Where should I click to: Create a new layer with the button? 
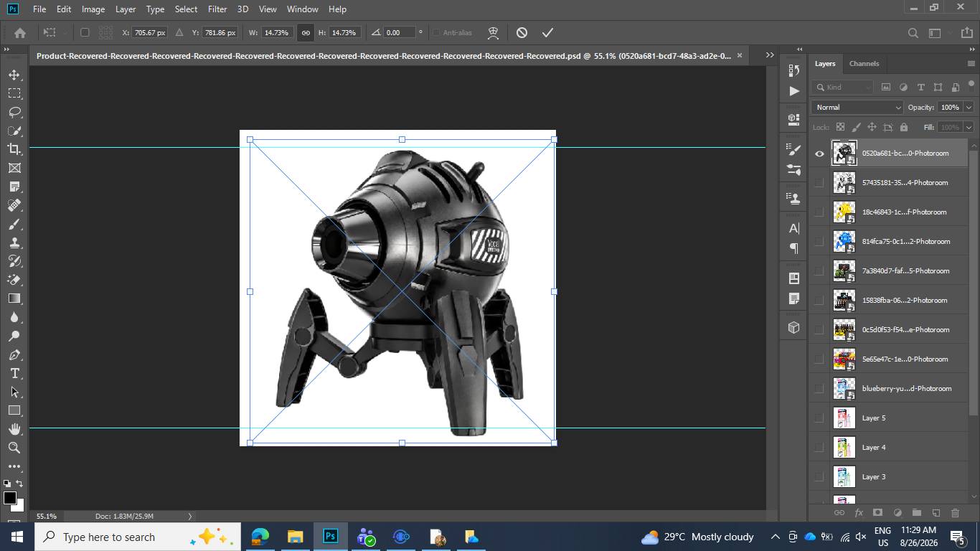[x=936, y=512]
